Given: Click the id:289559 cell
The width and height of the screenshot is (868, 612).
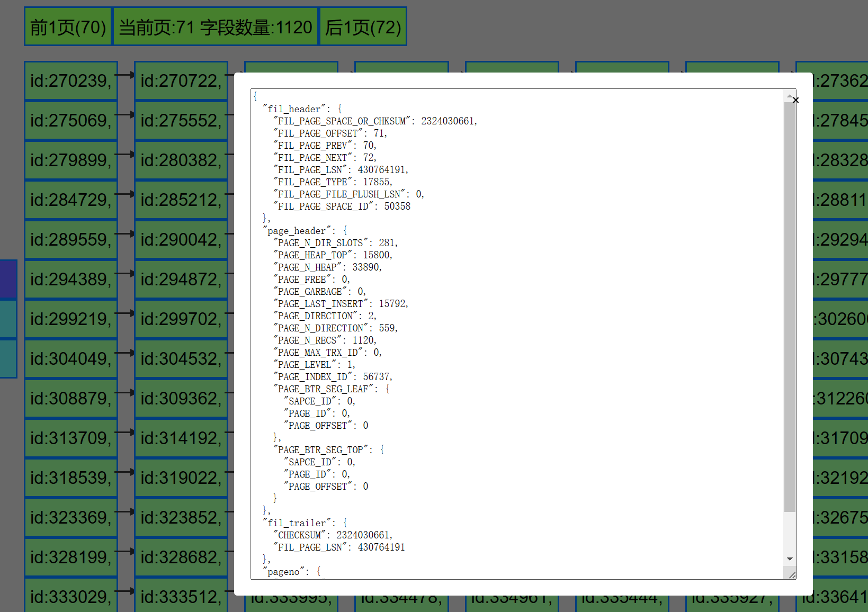Looking at the screenshot, I should (x=71, y=239).
